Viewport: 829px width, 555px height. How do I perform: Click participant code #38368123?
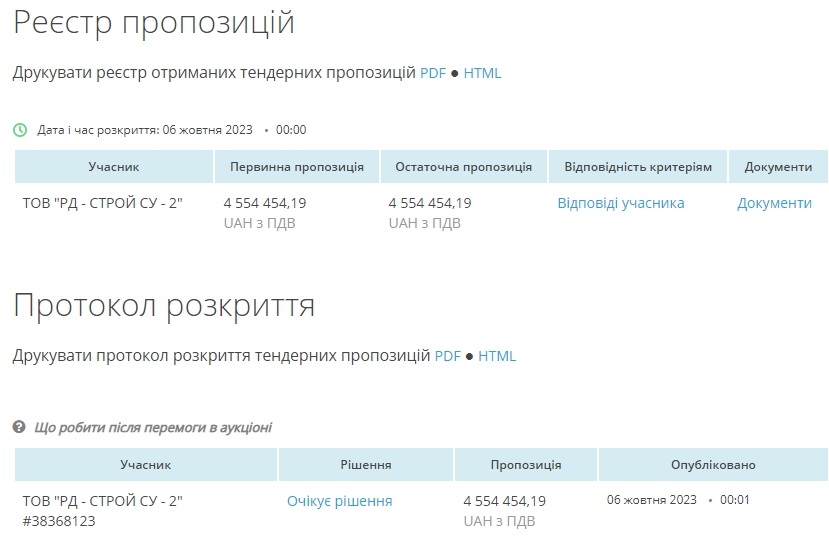[x=59, y=521]
